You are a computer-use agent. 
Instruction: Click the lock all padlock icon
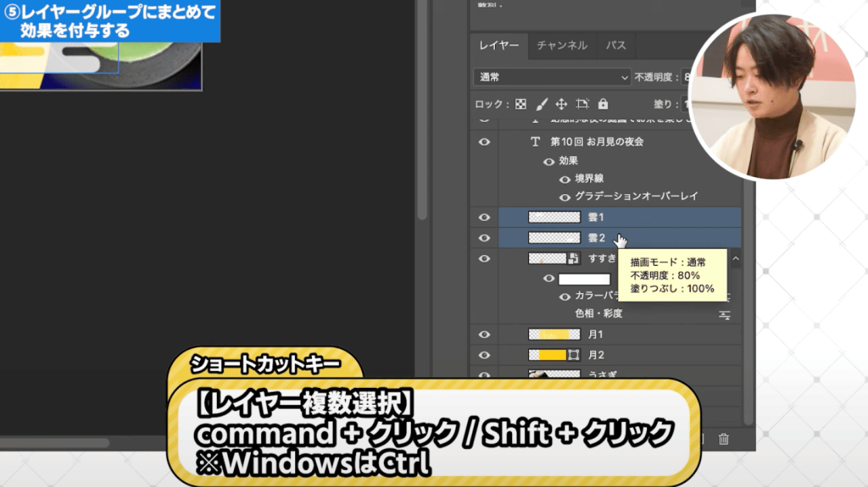click(603, 103)
